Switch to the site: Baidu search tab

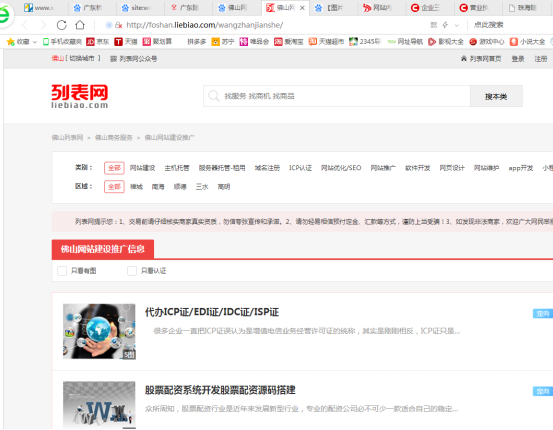tap(140, 8)
